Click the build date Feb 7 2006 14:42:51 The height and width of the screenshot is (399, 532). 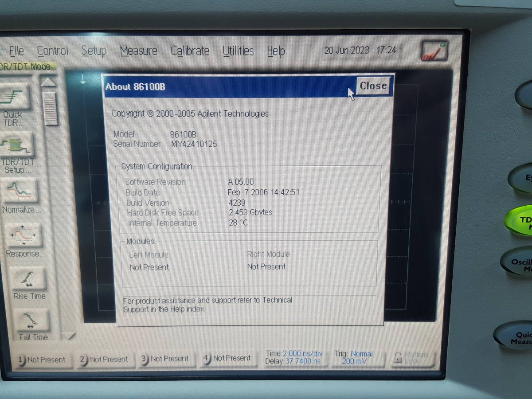tap(264, 192)
